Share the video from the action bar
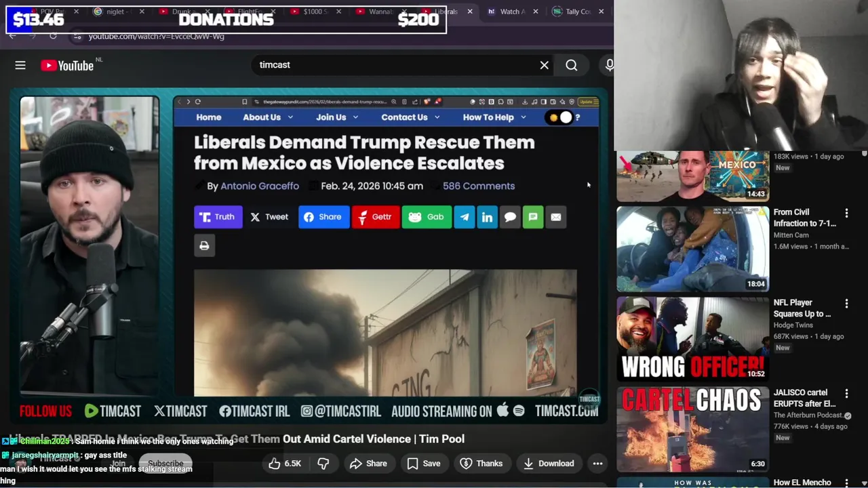Screen dimensions: 868x488 368,464
